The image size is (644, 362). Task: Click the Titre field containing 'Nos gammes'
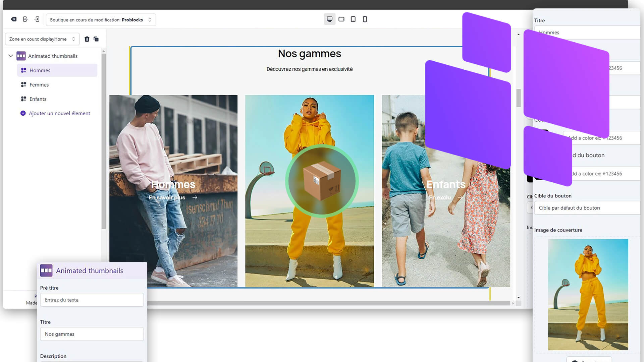[x=92, y=334]
